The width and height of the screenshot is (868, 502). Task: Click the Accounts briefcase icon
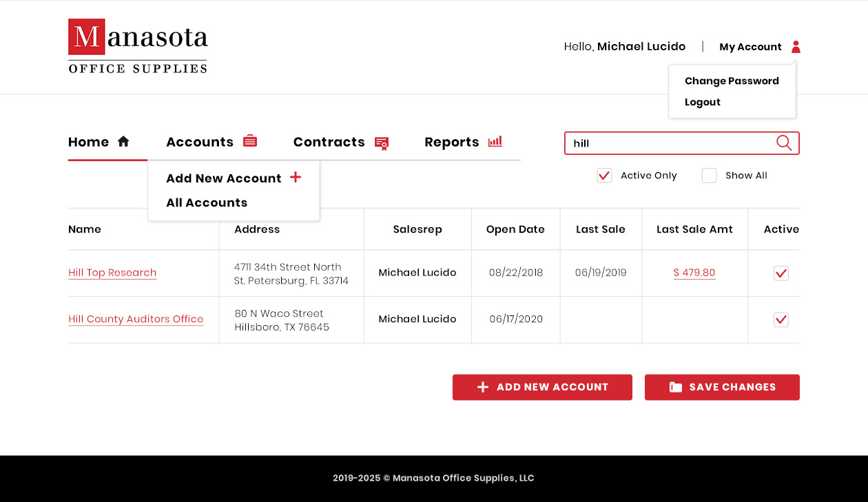click(250, 141)
